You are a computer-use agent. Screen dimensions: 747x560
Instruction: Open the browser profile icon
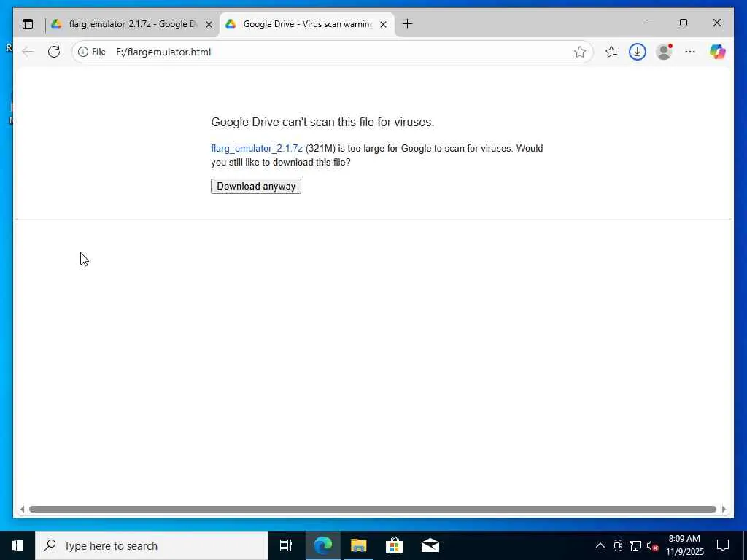tap(664, 52)
